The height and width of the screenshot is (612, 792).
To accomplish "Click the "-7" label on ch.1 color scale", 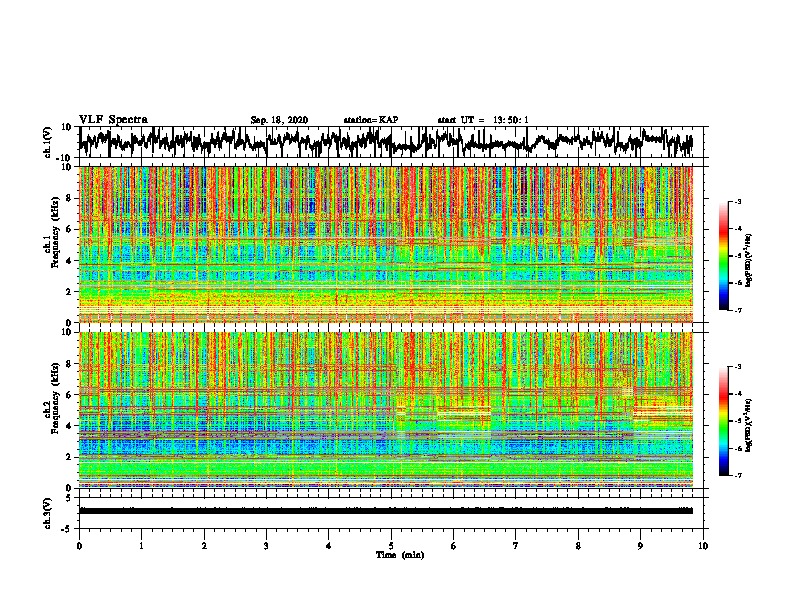I will [x=738, y=310].
